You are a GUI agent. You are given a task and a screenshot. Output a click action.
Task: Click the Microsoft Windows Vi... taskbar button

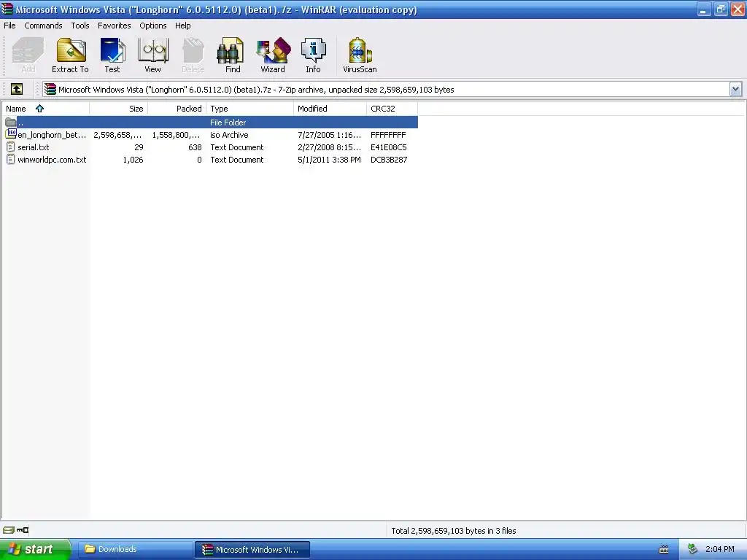pyautogui.click(x=252, y=550)
